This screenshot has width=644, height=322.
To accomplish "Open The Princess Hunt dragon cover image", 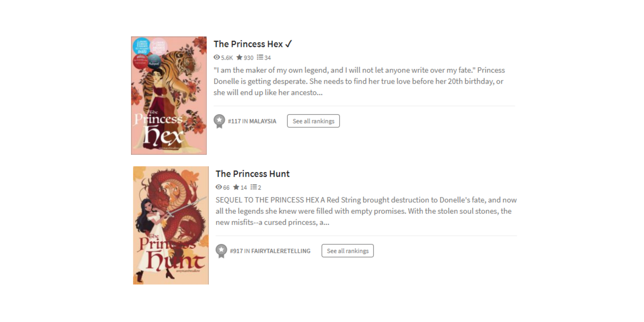I will pyautogui.click(x=171, y=225).
